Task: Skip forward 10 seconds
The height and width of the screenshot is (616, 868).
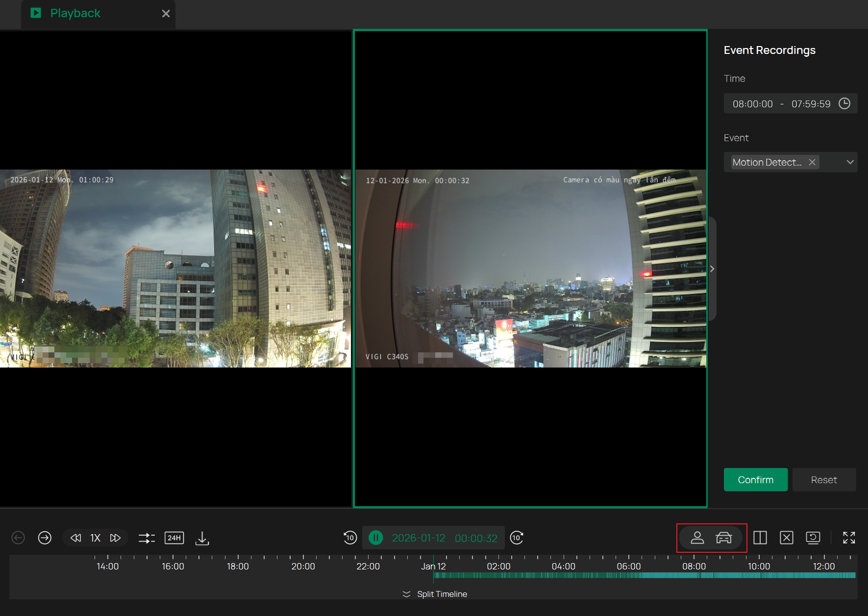Action: (x=517, y=538)
